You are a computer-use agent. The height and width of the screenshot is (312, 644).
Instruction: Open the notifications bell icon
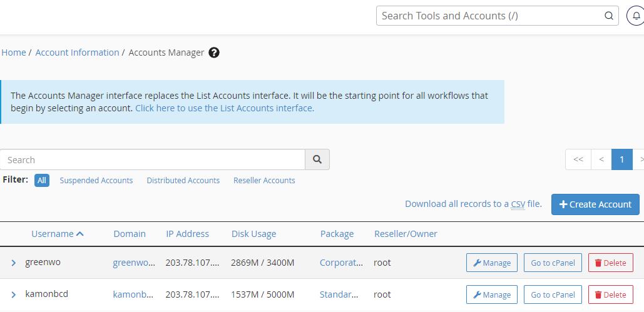click(636, 16)
